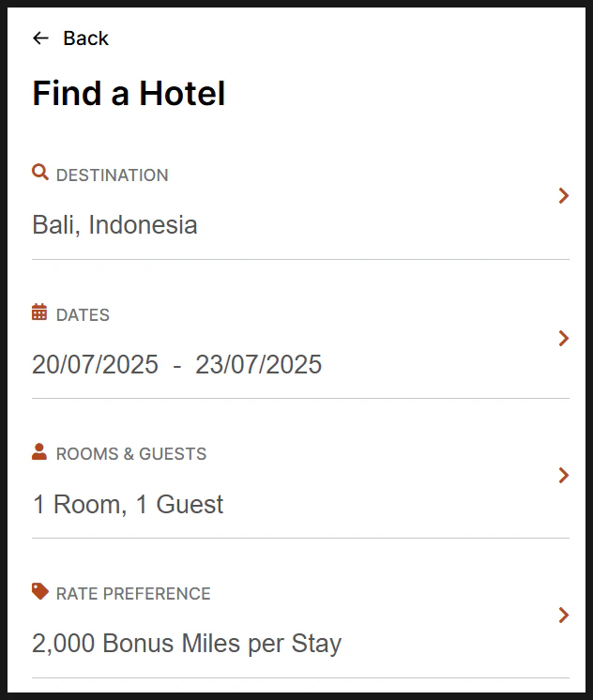The height and width of the screenshot is (700, 593).
Task: Click the ROOMS & GUESTS label
Action: click(131, 453)
